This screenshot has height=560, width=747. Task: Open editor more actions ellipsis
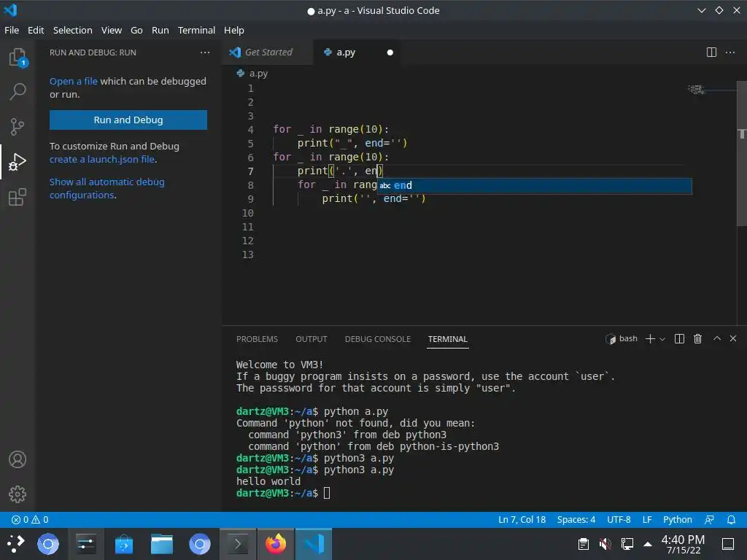pyautogui.click(x=729, y=52)
